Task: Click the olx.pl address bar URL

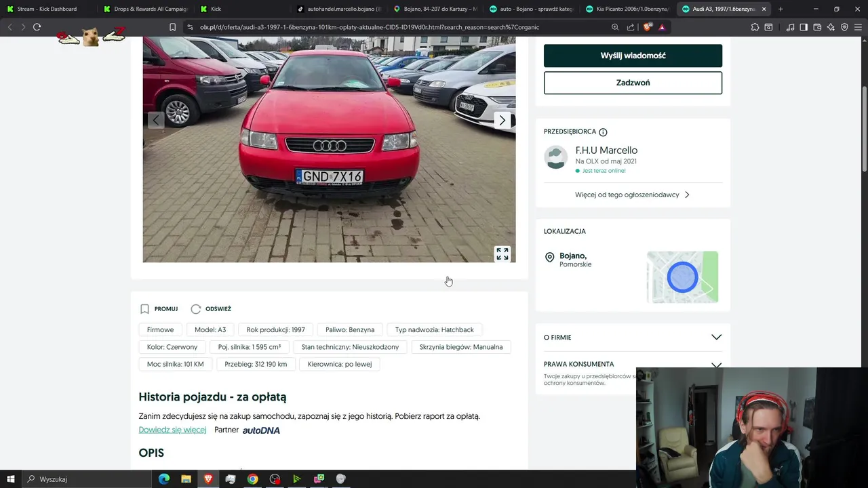Action: point(370,27)
